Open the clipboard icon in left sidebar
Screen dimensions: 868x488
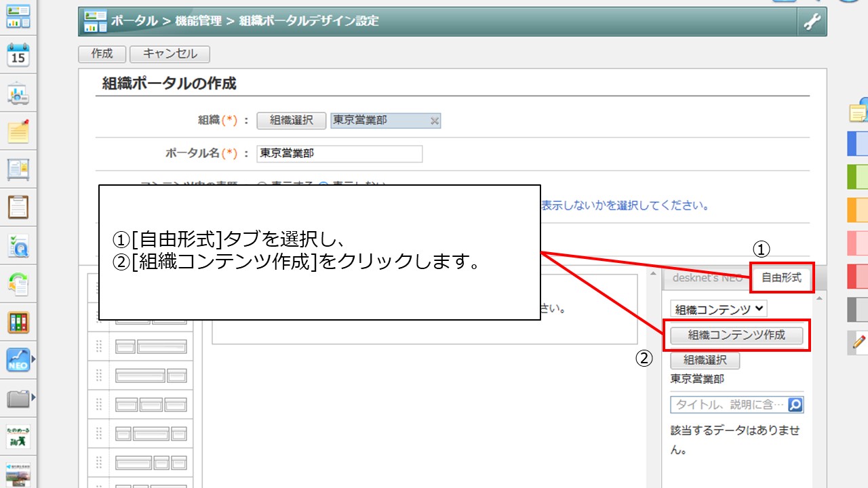click(x=18, y=207)
